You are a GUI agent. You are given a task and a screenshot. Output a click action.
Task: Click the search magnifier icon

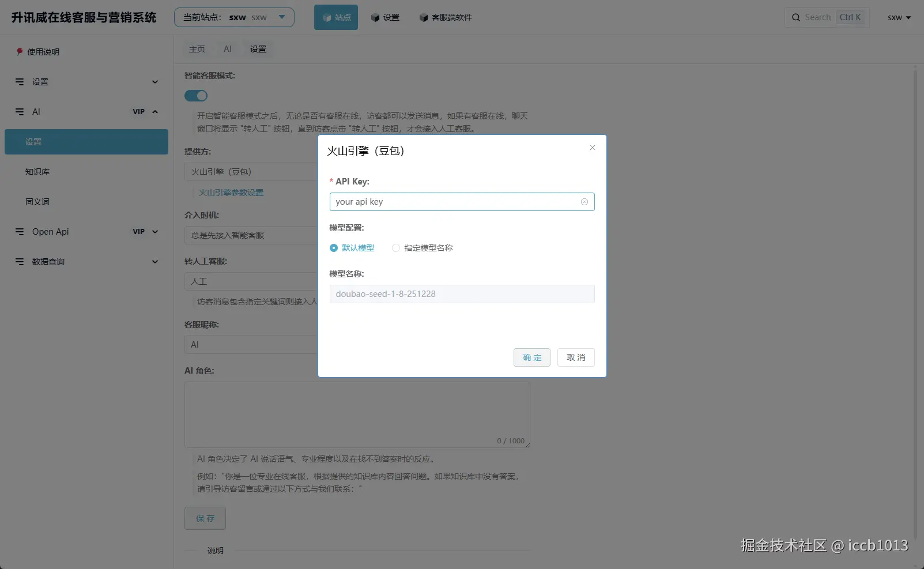(x=796, y=17)
